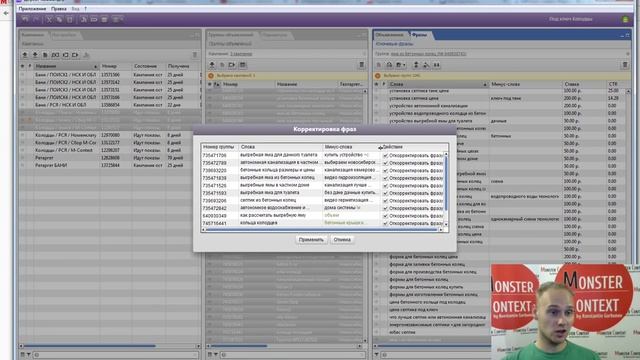
Task: Click the double up-down arrows icon in the Phrases toolbar
Action: point(416,65)
